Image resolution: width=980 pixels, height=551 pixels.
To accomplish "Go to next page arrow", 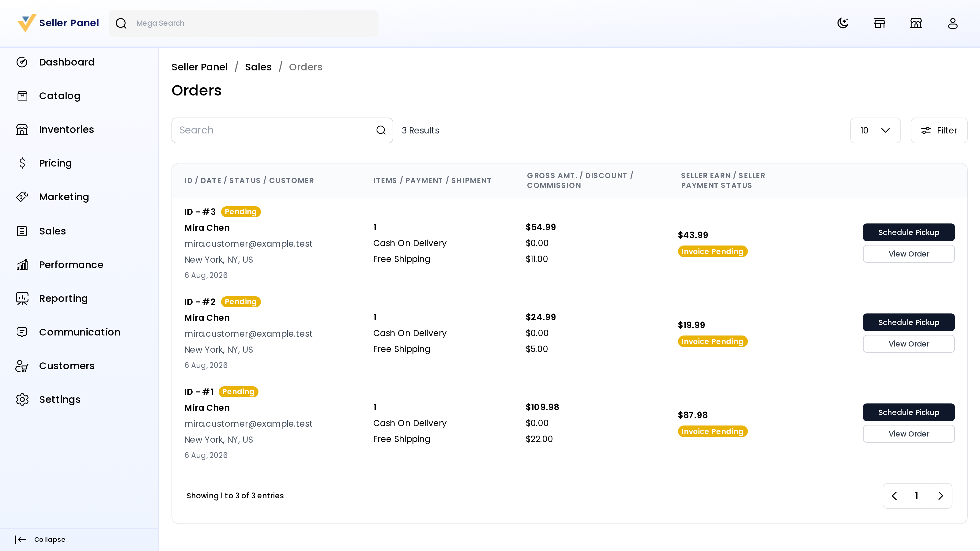I will point(941,496).
